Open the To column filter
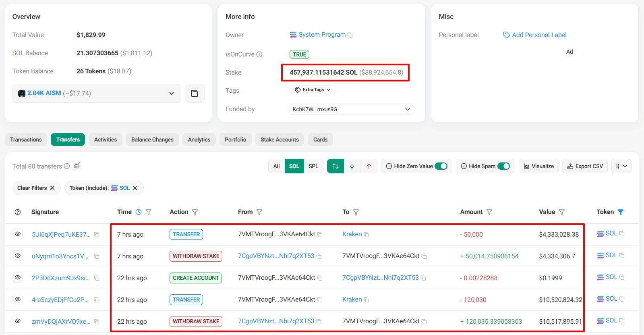644x335 pixels. 356,212
